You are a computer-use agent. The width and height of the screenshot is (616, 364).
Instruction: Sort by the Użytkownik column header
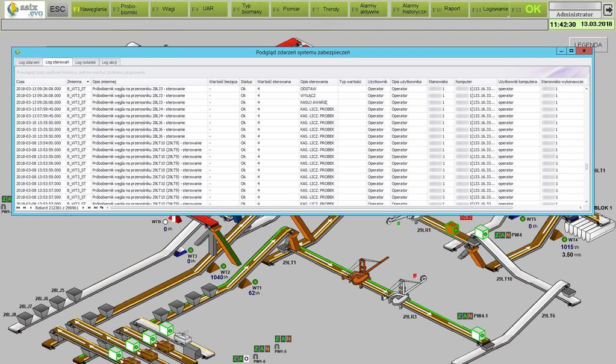coord(378,82)
